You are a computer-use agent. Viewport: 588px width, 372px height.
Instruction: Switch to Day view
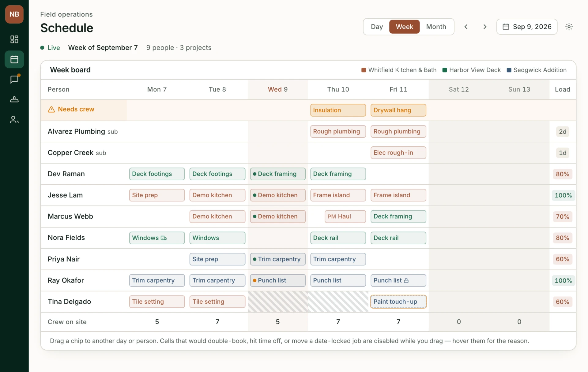coord(377,27)
